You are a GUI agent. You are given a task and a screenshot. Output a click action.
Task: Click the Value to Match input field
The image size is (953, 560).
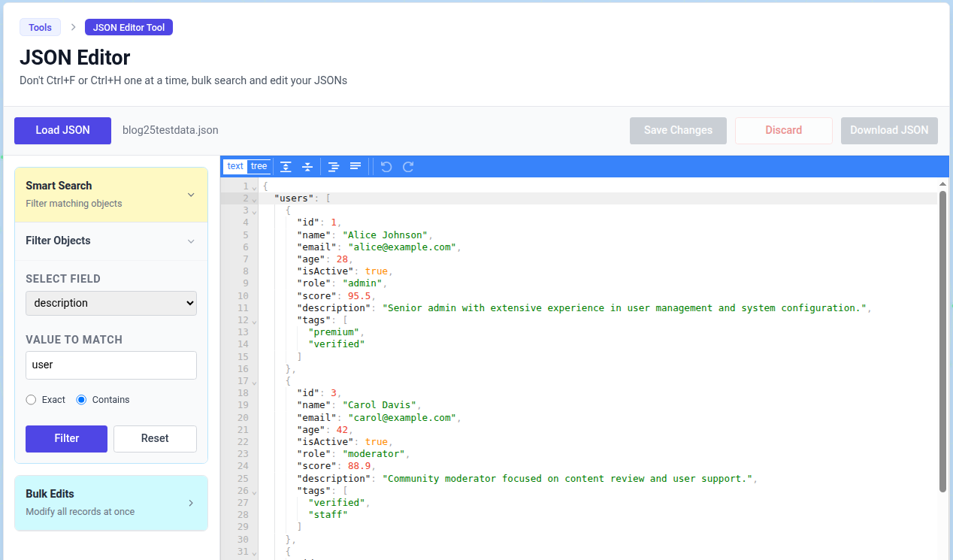pyautogui.click(x=111, y=365)
